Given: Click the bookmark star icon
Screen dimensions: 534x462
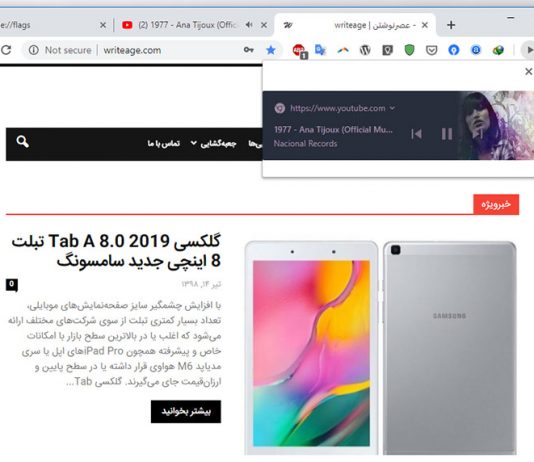Looking at the screenshot, I should 271,50.
